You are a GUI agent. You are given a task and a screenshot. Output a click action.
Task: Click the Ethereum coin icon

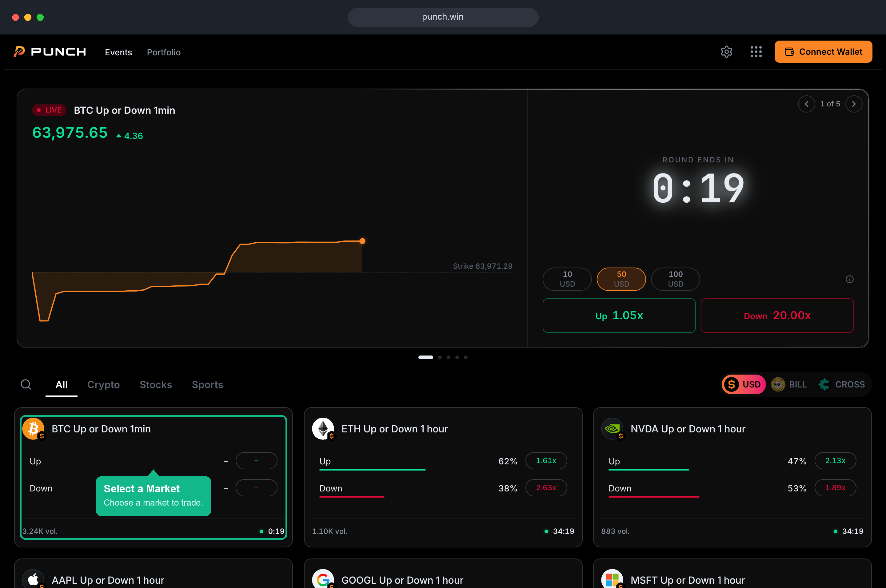pos(323,428)
